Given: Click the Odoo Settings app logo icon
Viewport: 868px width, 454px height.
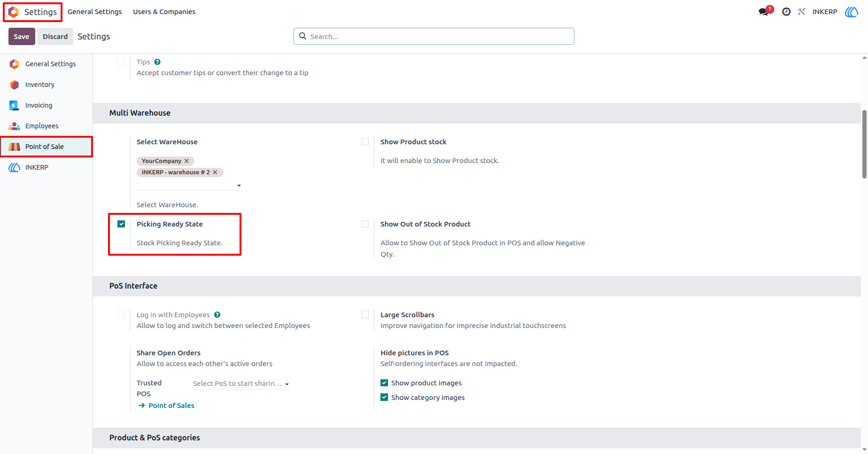Looking at the screenshot, I should [14, 12].
